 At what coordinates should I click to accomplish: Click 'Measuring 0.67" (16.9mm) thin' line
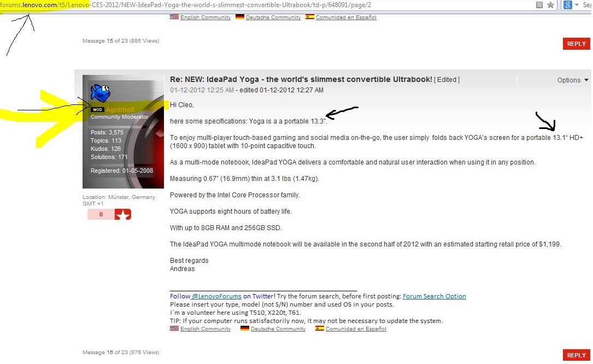[x=244, y=179]
